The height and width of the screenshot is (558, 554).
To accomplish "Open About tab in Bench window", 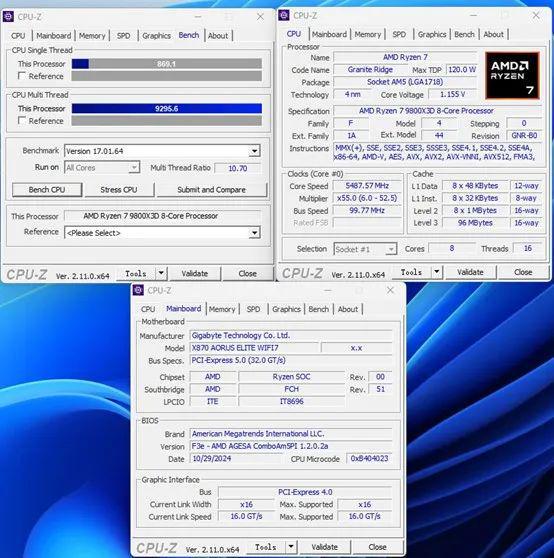I will pyautogui.click(x=218, y=36).
